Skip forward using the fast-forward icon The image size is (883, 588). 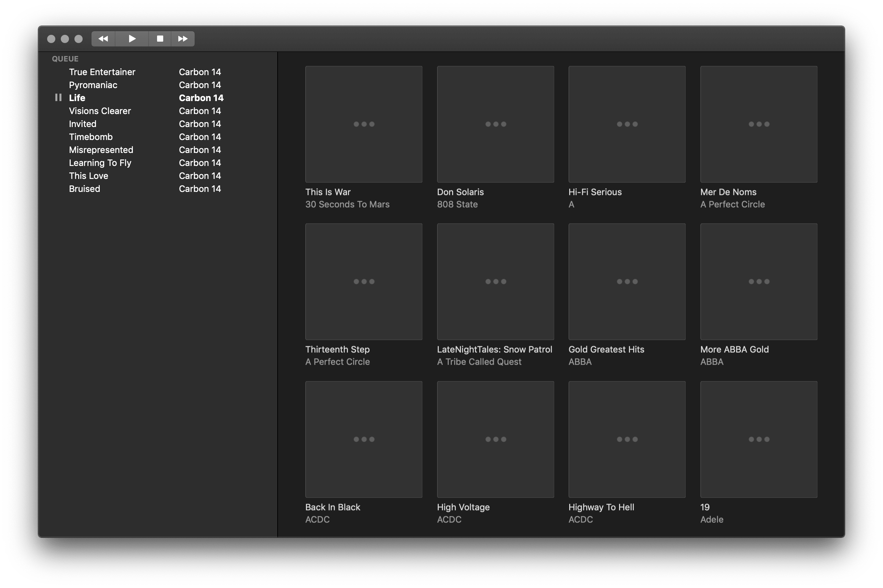point(183,39)
